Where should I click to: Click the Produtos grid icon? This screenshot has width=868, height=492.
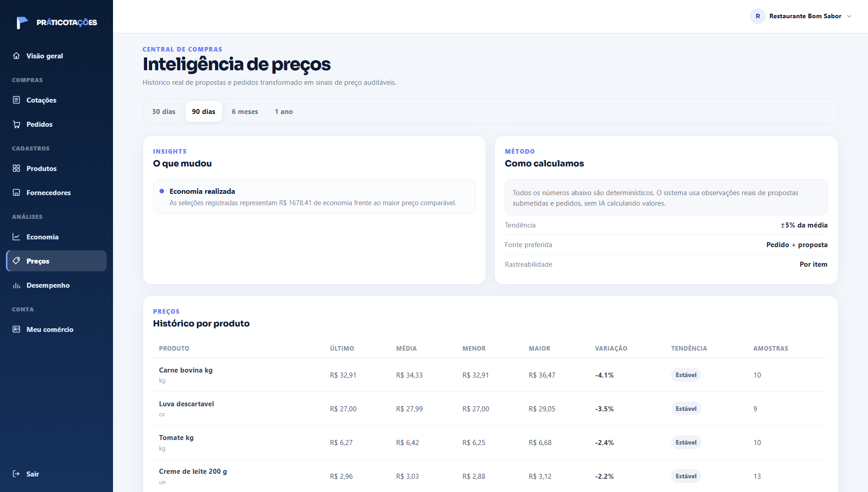(x=16, y=168)
